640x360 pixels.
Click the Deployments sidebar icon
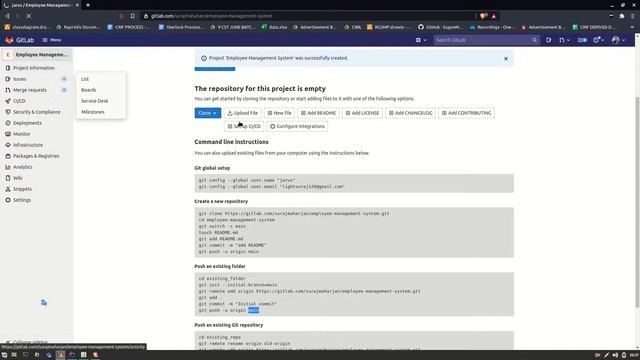point(8,123)
